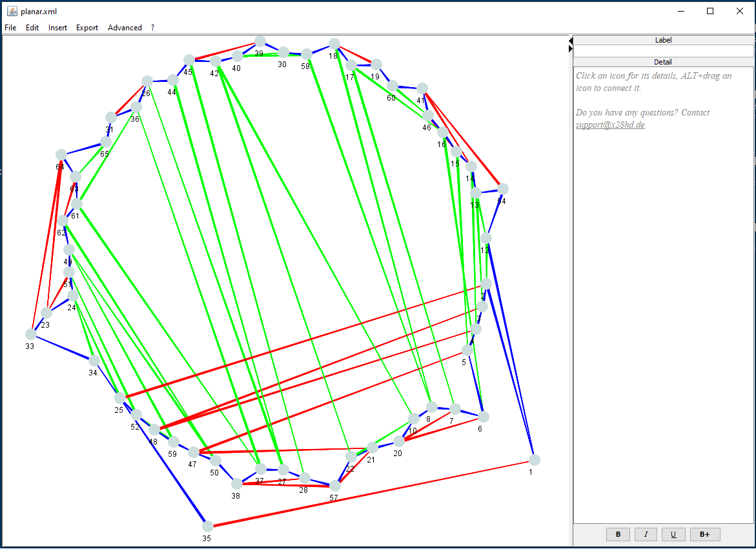This screenshot has height=549, width=756.
Task: Select the node labeled 6
Action: pyautogui.click(x=484, y=417)
